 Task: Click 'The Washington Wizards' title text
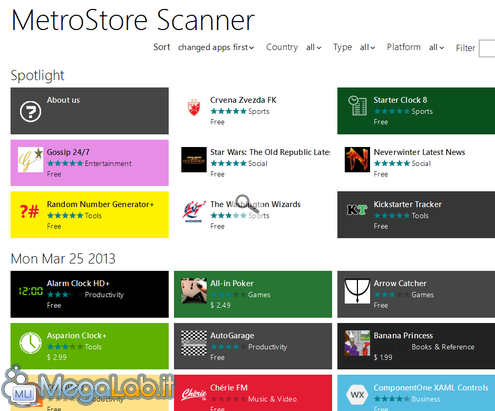pos(255,204)
